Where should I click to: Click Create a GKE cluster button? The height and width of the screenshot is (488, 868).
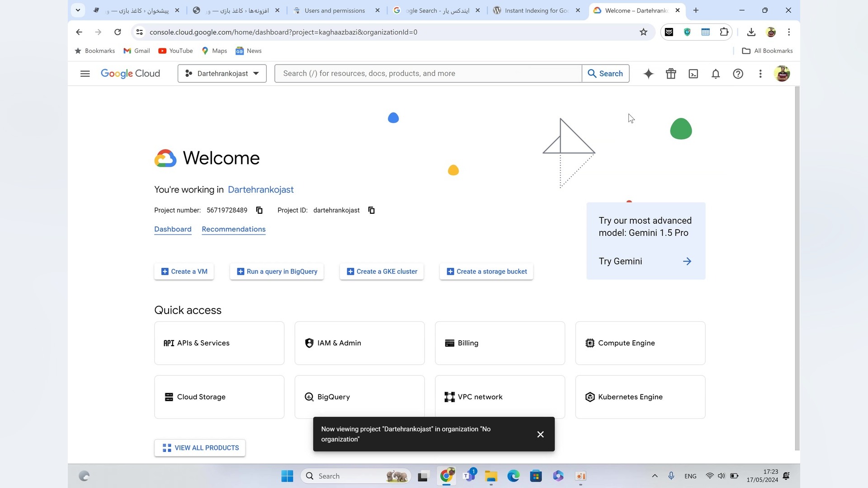(382, 272)
